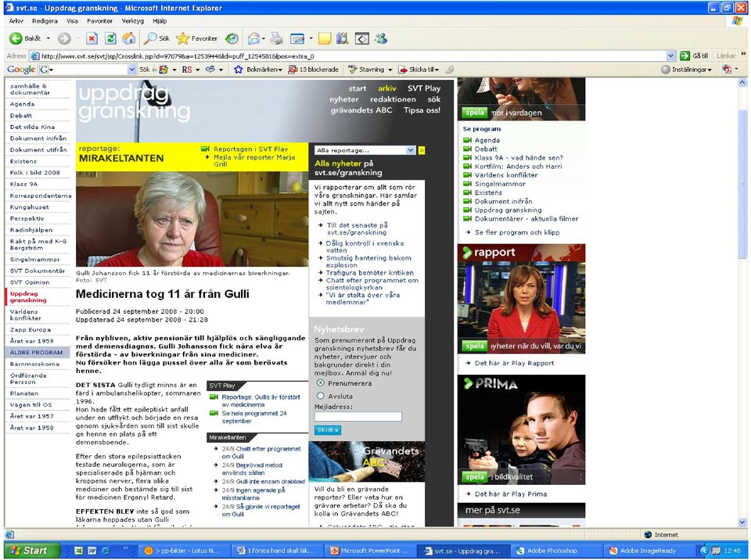Open the Kungahuset sidebar link
The height and width of the screenshot is (560, 751).
[x=29, y=207]
